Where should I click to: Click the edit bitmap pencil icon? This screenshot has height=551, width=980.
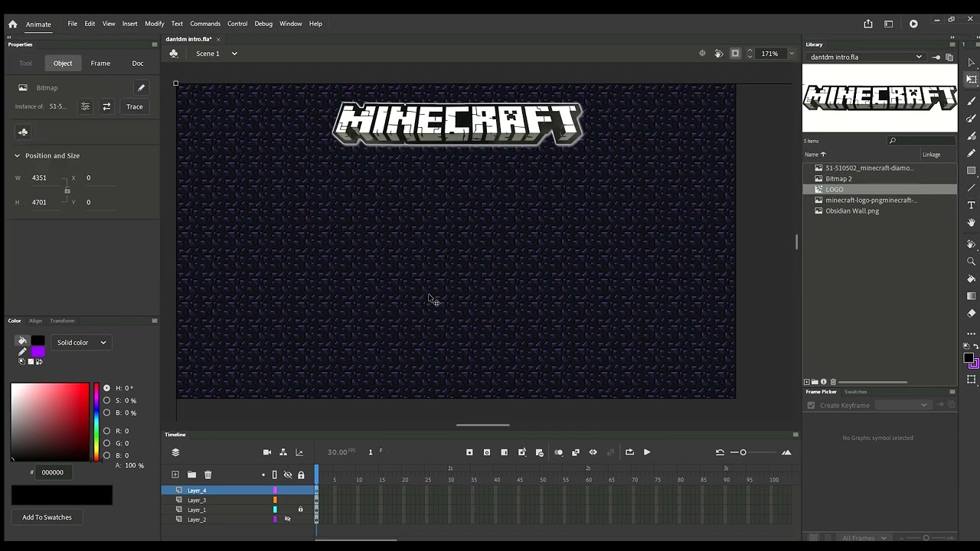[x=141, y=87]
